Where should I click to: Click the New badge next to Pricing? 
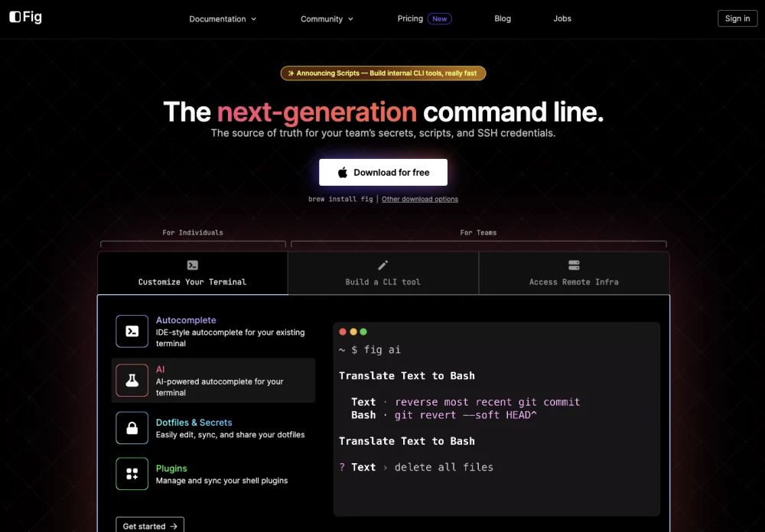pyautogui.click(x=439, y=18)
